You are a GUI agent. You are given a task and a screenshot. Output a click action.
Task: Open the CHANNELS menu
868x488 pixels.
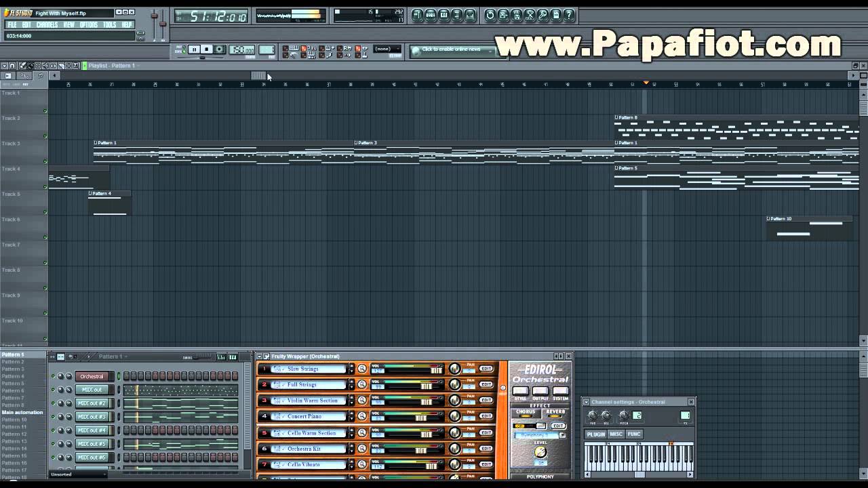pos(47,25)
